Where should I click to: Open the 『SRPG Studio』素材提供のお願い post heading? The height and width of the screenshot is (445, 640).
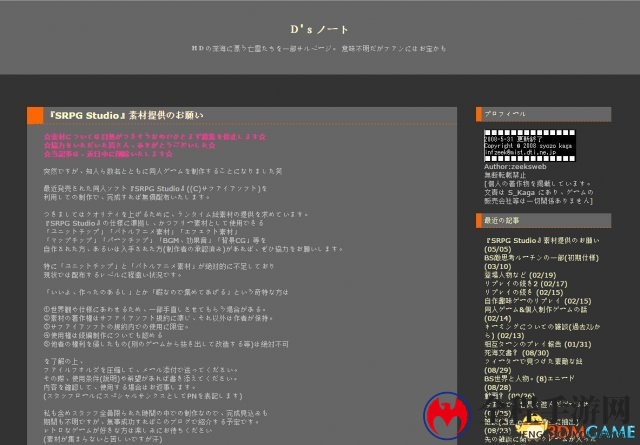(x=126, y=116)
